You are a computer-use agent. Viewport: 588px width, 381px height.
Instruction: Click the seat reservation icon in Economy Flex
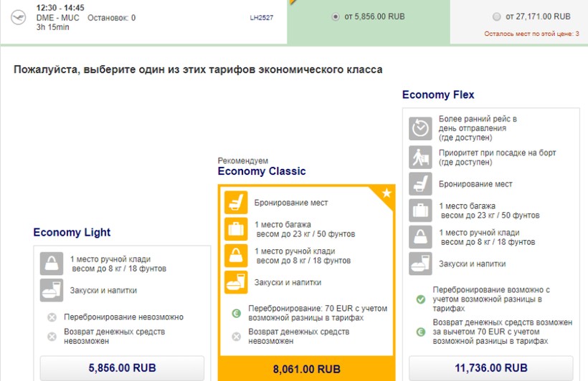[421, 184]
